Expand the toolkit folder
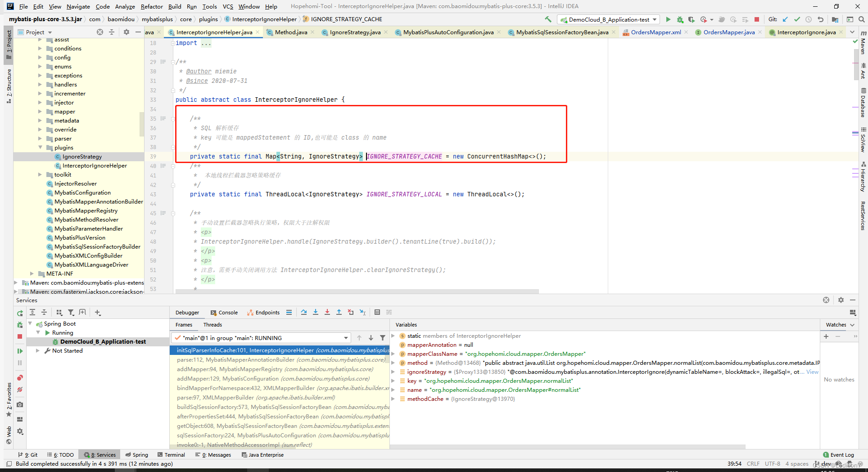This screenshot has width=868, height=472. pyautogui.click(x=41, y=174)
